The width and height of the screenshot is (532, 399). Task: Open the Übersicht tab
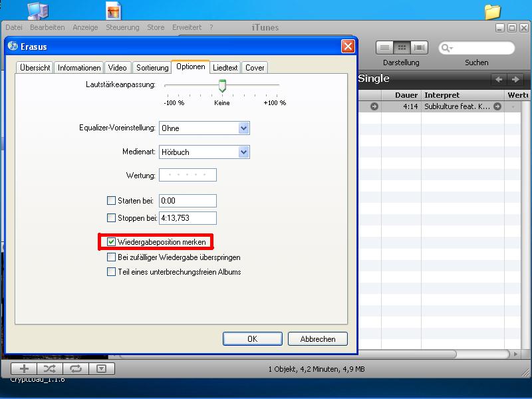click(35, 68)
